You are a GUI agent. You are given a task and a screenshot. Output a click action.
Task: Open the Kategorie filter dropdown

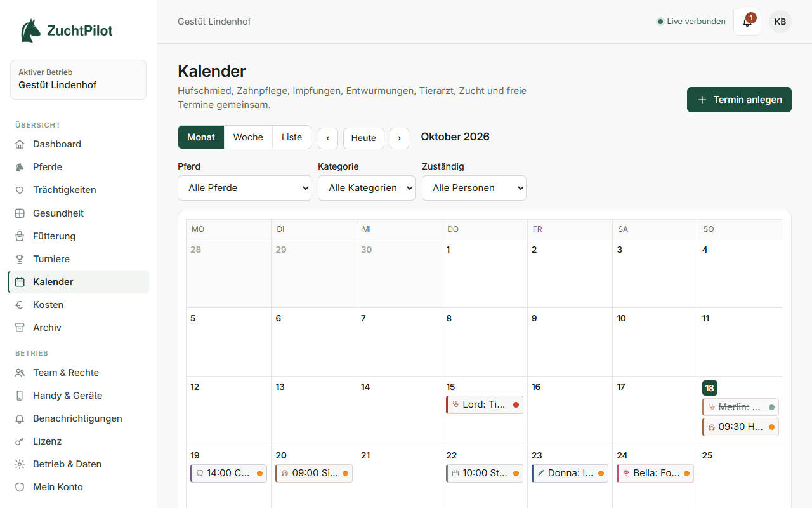367,188
